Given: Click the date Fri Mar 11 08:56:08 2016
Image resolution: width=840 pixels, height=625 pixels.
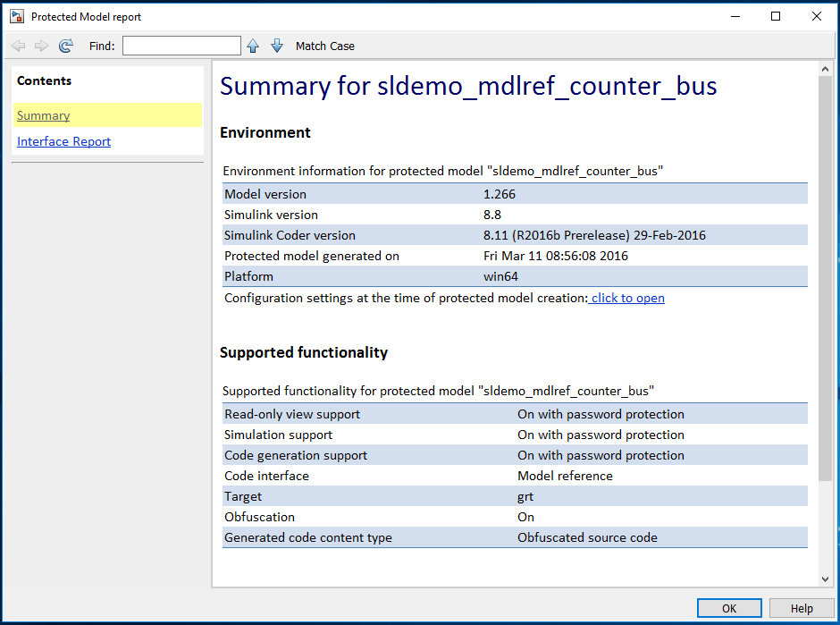Looking at the screenshot, I should [556, 256].
